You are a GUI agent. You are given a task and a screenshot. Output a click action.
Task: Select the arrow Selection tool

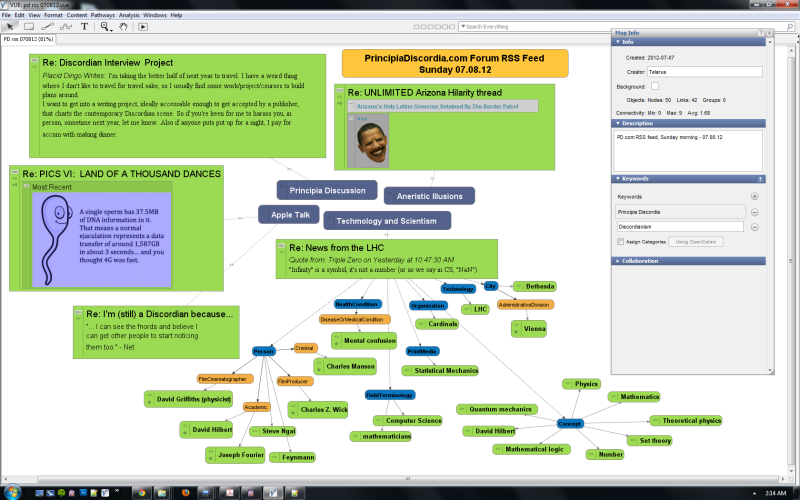(x=10, y=27)
